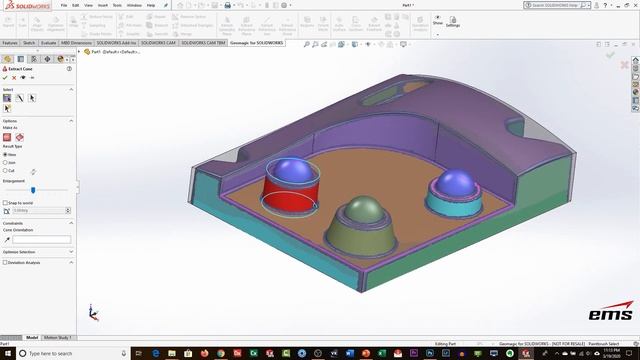The image size is (640, 360).
Task: Click Zoom to Fit magnifier in view toolbar
Action: pos(307,44)
